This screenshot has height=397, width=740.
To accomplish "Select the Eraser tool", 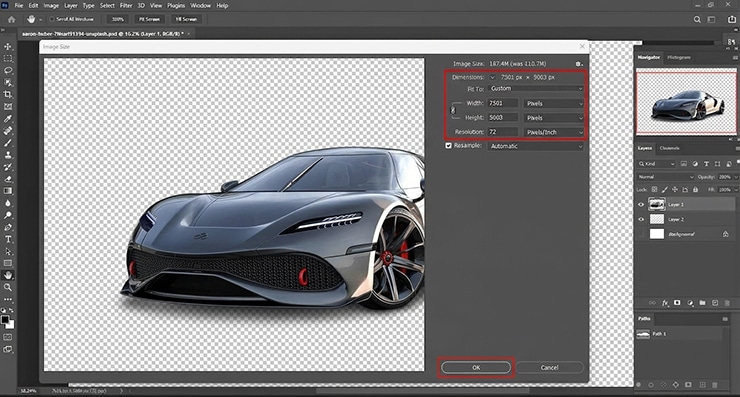I will [x=8, y=179].
